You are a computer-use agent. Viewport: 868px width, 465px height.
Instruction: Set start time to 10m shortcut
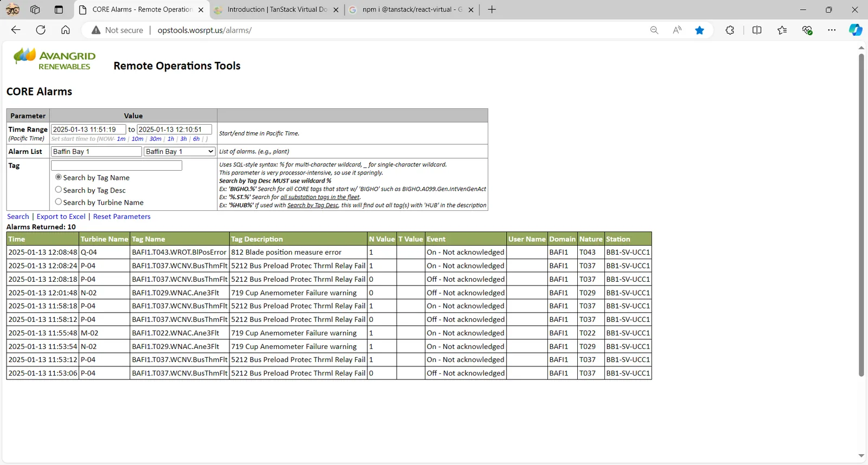point(137,139)
